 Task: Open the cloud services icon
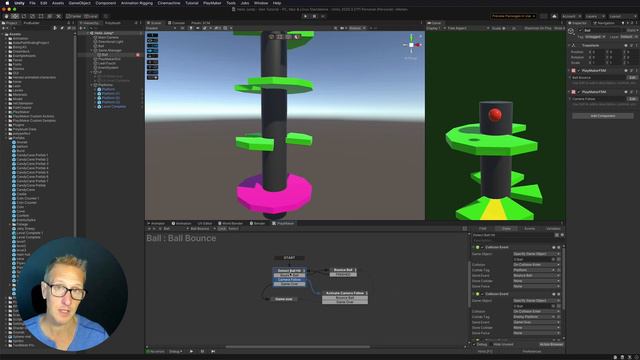[x=554, y=16]
